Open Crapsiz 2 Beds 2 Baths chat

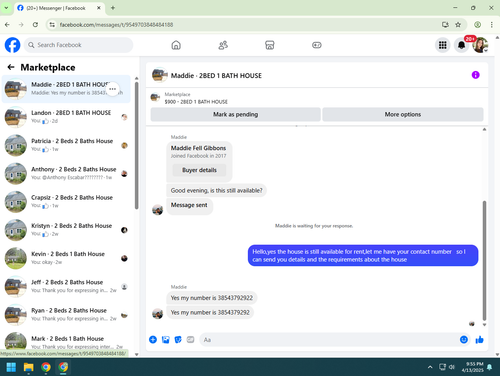tap(66, 201)
